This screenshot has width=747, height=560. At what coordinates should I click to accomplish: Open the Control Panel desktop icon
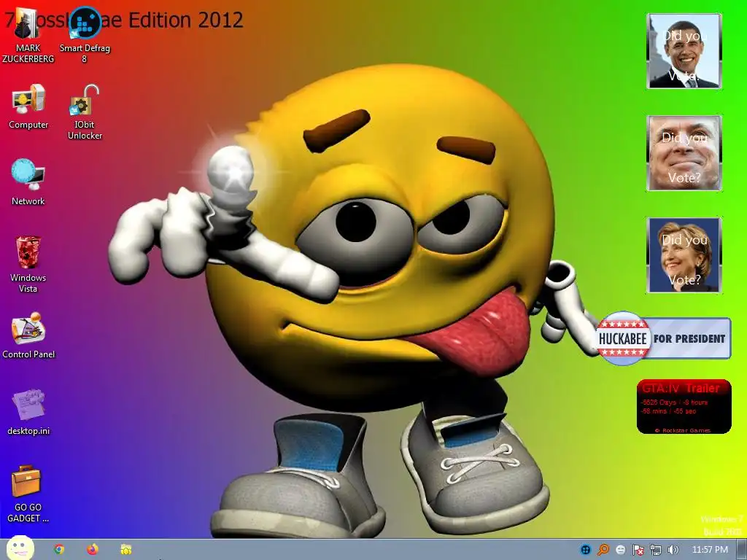click(x=28, y=335)
